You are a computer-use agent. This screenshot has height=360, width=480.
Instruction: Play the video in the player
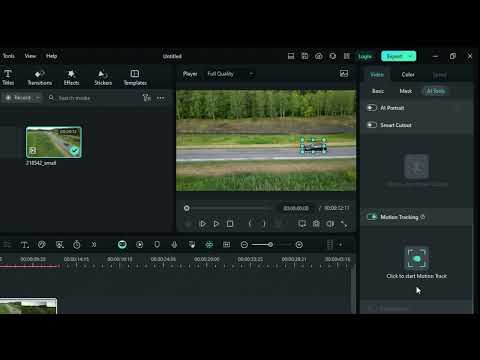202,224
